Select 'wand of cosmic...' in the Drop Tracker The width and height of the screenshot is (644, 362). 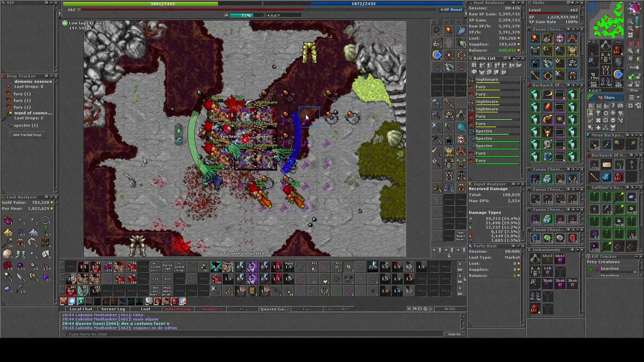tap(33, 113)
